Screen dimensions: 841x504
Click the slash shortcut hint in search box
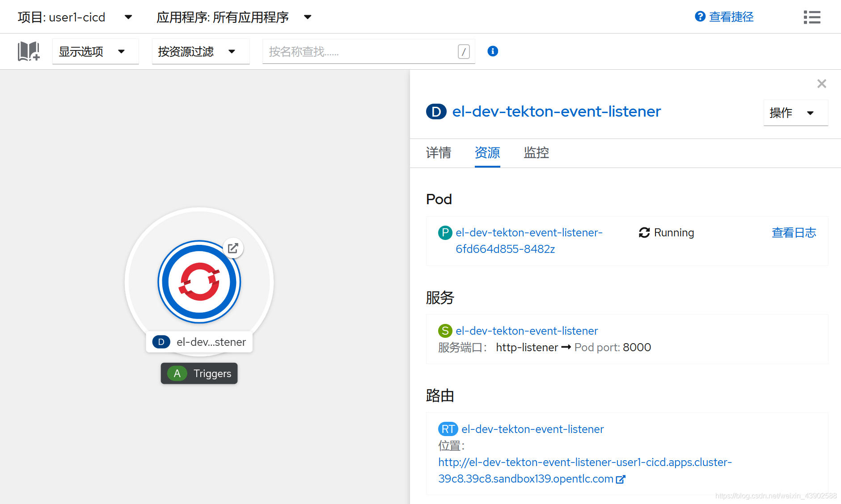coord(464,51)
